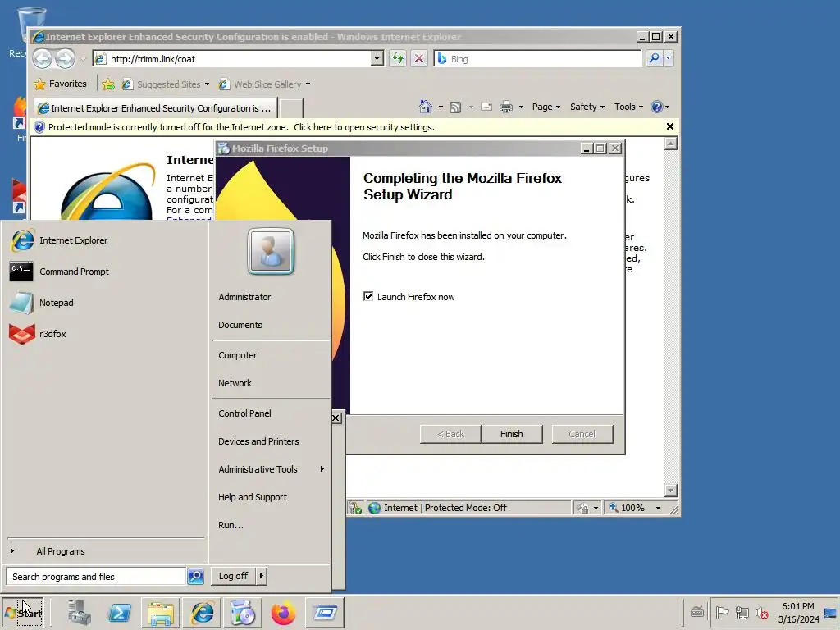Click Firefox icon in taskbar
The height and width of the screenshot is (630, 840).
pyautogui.click(x=283, y=612)
